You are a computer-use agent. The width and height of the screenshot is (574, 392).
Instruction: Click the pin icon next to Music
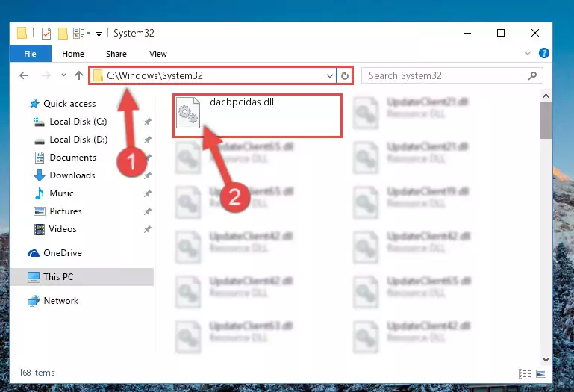click(x=148, y=193)
